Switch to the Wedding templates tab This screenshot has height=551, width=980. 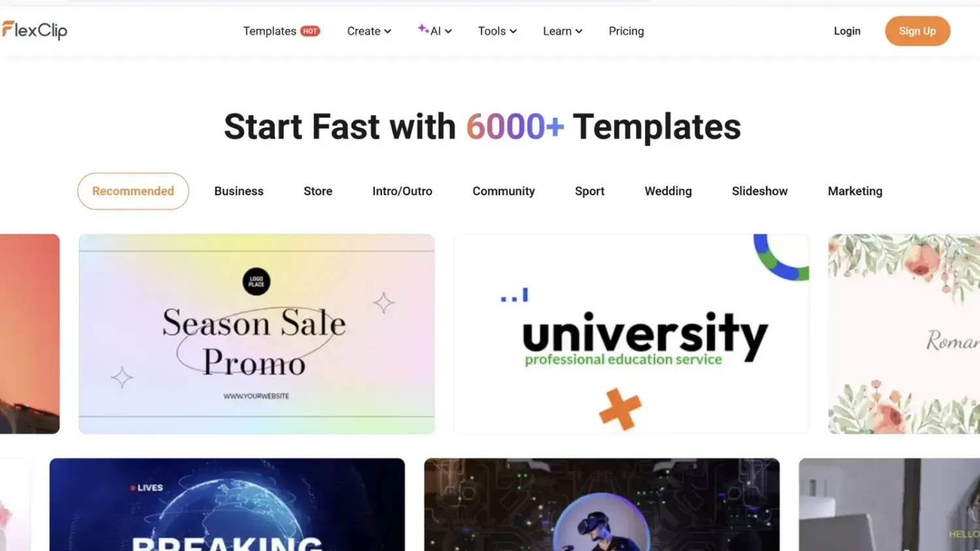pos(668,191)
